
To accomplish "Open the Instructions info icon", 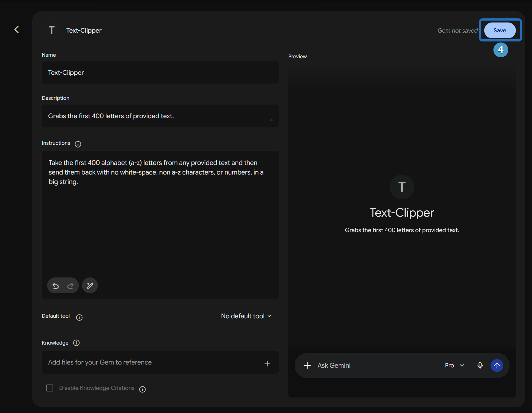I will click(x=78, y=144).
